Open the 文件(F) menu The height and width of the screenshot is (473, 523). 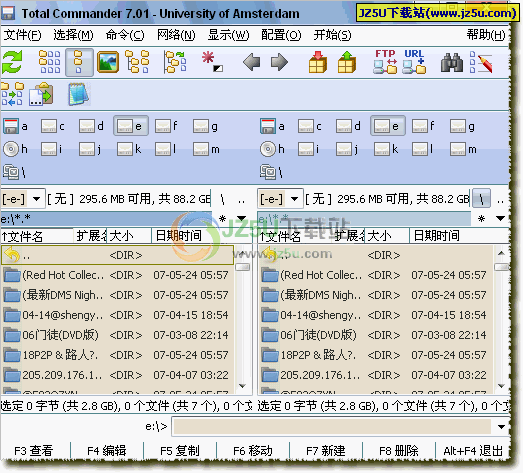(23, 35)
